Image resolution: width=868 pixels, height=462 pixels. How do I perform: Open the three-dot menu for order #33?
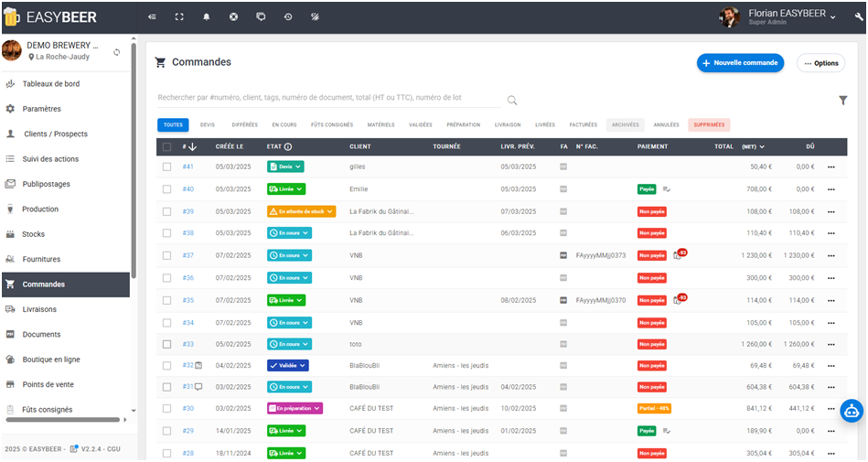[830, 344]
